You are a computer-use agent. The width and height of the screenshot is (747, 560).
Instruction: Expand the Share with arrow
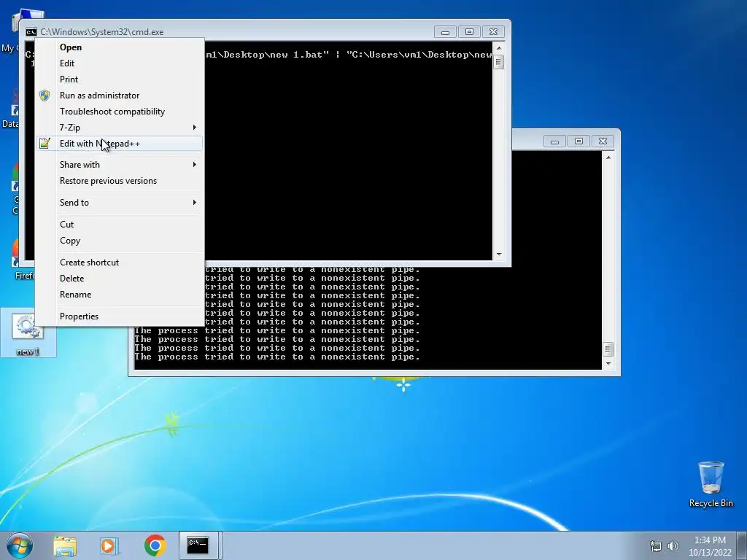point(194,165)
